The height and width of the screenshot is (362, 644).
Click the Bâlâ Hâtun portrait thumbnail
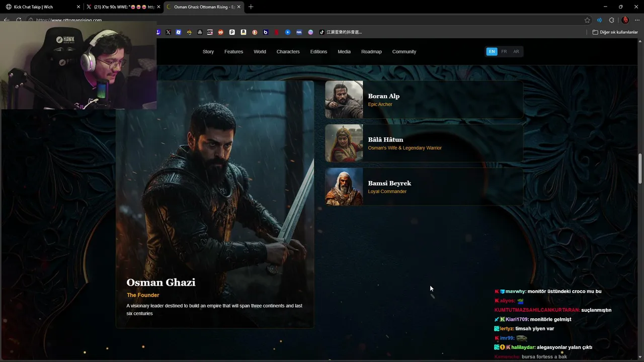click(344, 143)
